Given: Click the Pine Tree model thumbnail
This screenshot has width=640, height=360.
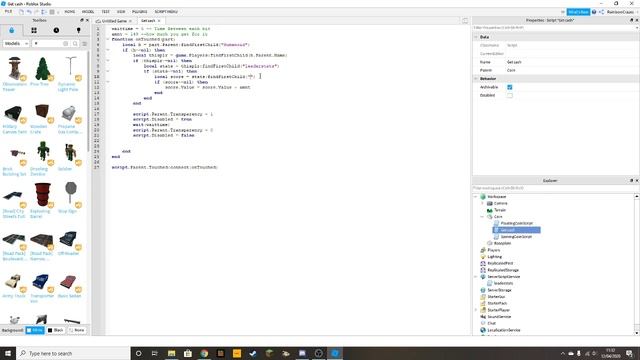Looking at the screenshot, I should coord(42,68).
